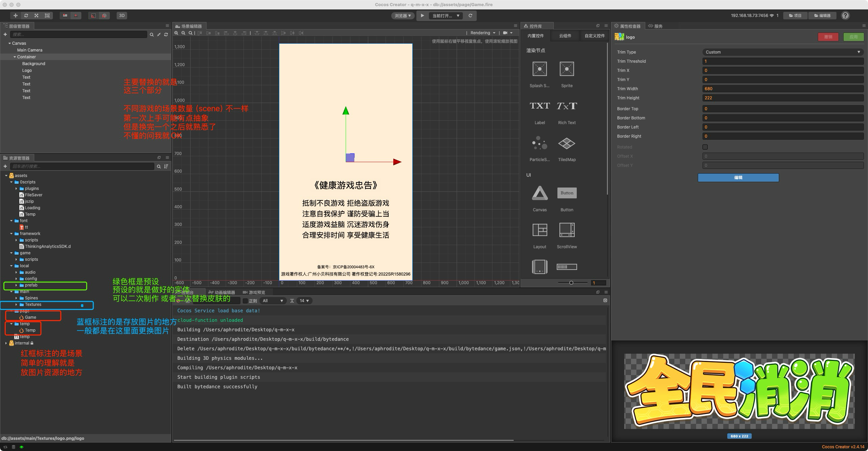Toggle the Rotated checkbox
Viewport: 868px width, 451px height.
[705, 147]
